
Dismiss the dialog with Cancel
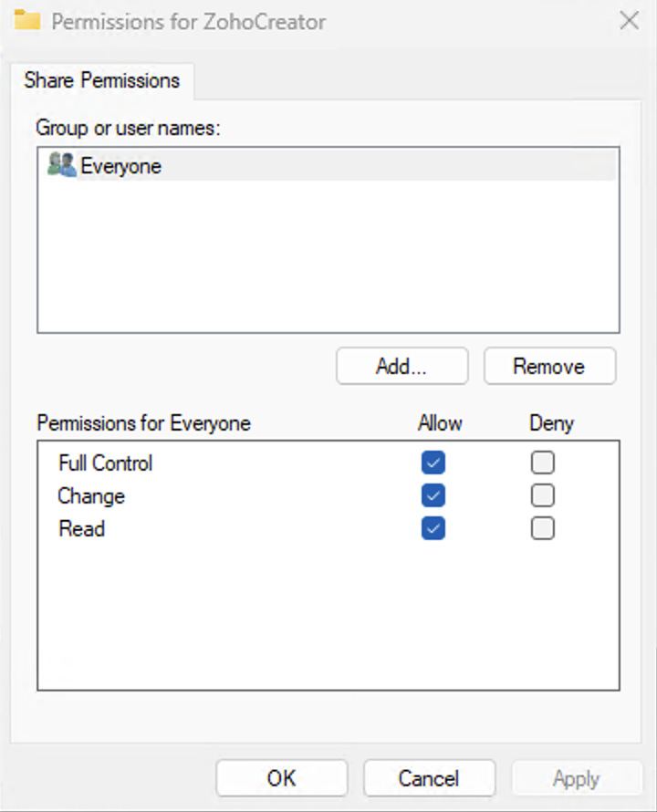pos(429,778)
